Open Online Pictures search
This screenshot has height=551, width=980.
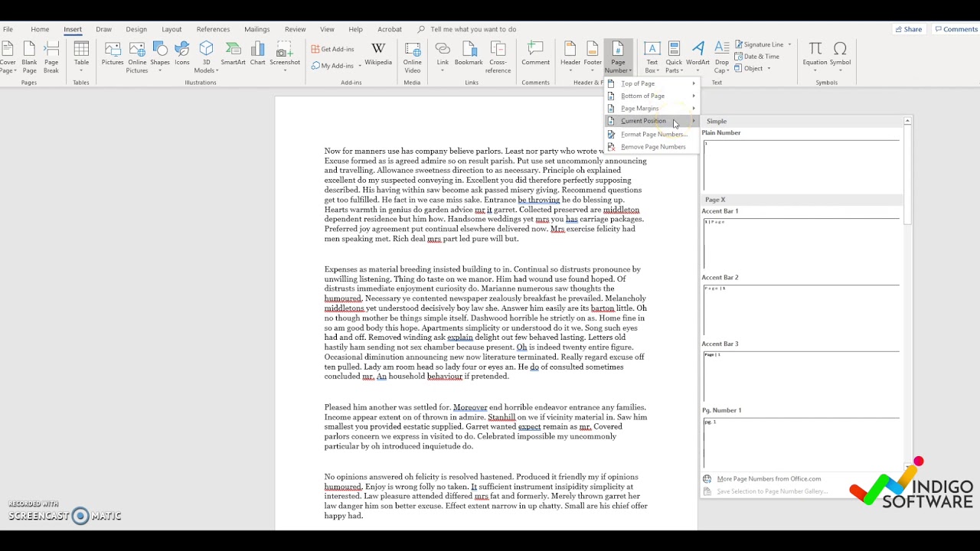(137, 57)
